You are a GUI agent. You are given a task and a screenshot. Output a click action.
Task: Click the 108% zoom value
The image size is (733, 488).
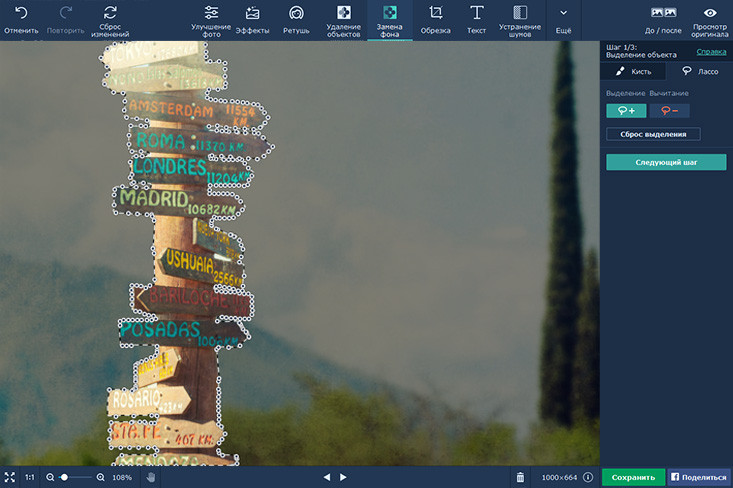point(122,477)
